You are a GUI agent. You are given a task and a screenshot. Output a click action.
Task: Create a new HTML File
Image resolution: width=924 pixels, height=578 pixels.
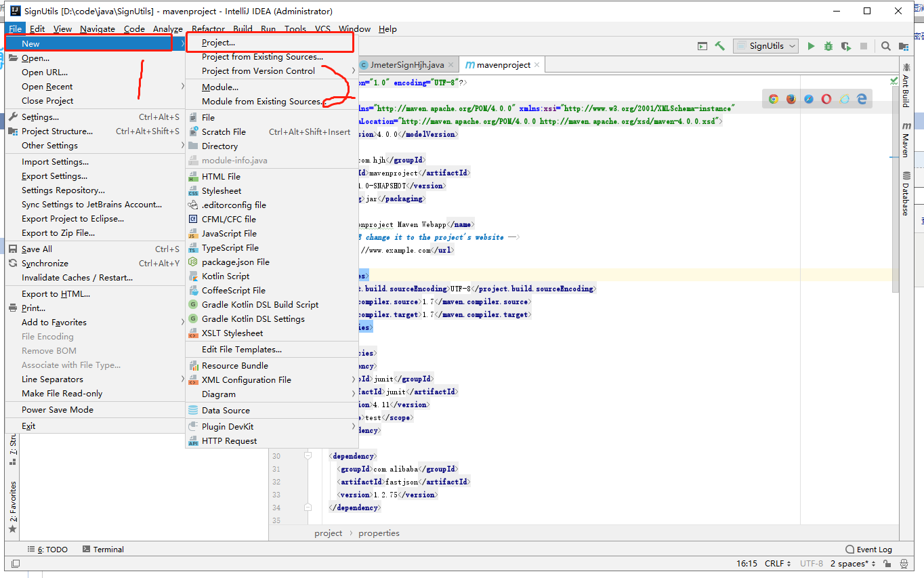pos(271,177)
